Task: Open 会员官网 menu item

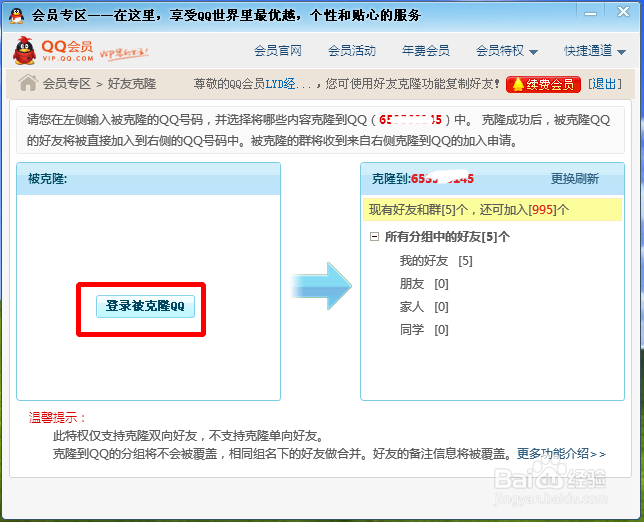Action: pyautogui.click(x=278, y=51)
